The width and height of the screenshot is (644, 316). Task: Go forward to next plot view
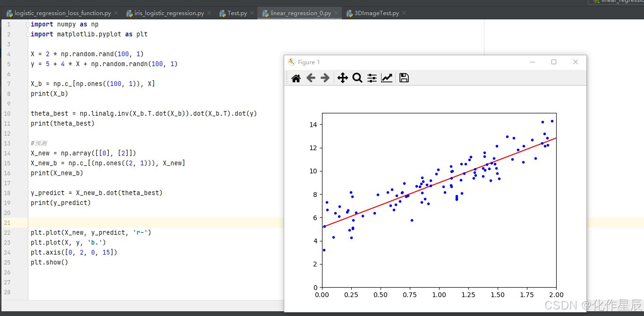click(x=325, y=78)
